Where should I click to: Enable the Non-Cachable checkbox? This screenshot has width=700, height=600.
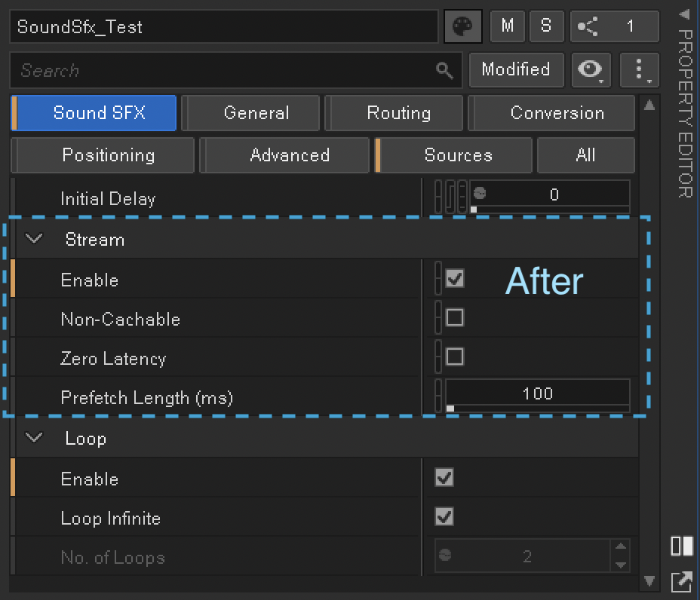point(454,318)
